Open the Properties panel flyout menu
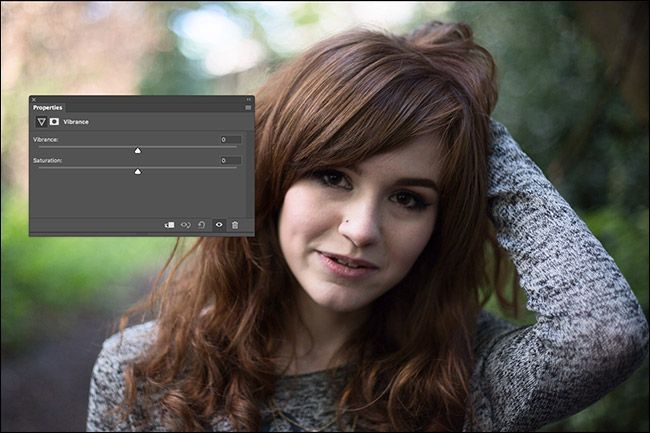This screenshot has width=650, height=433. tap(248, 108)
